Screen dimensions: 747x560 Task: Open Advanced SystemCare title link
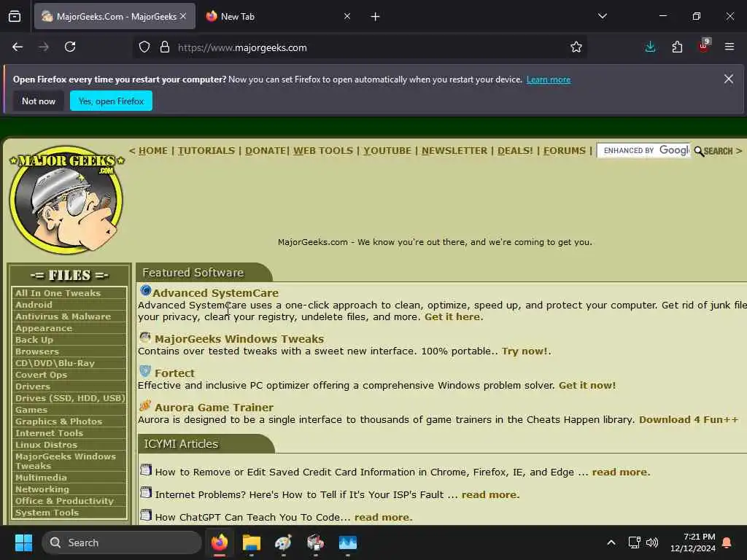(x=215, y=293)
